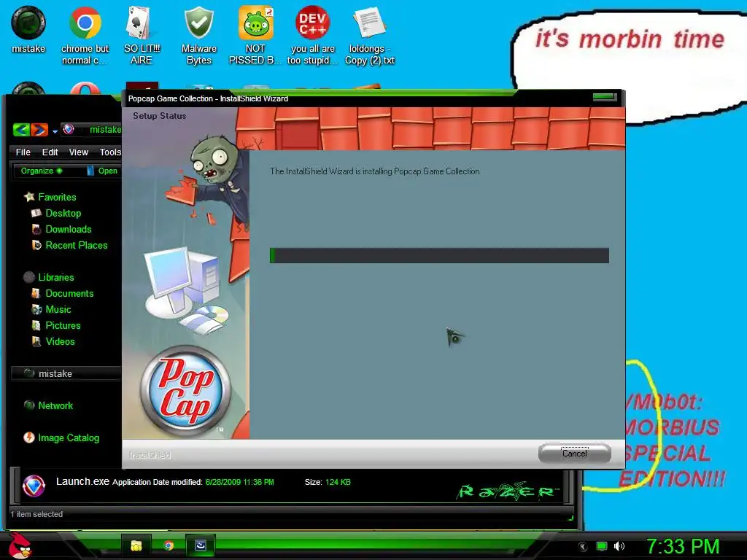Click the green Back arrow in Explorer

tap(21, 130)
